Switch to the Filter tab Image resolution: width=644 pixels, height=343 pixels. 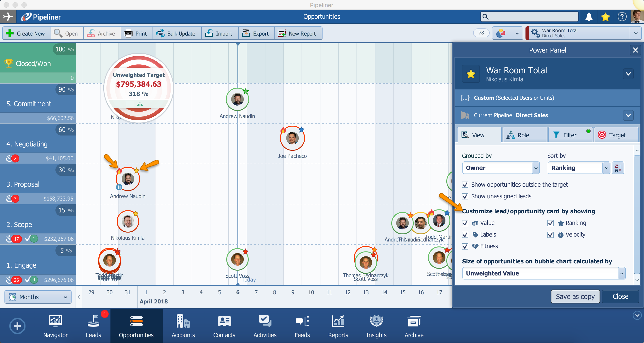tap(569, 135)
